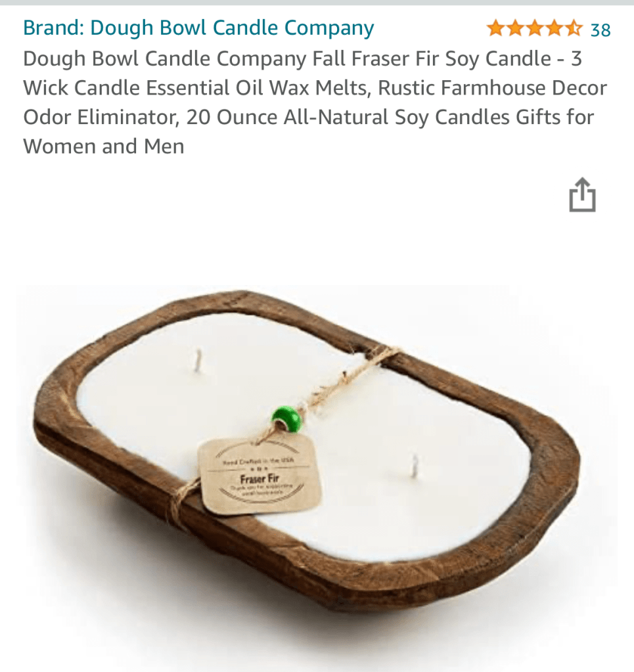Open the Dough Bowl Candle Company brand link
Screen dimensions: 634x672
(x=198, y=28)
